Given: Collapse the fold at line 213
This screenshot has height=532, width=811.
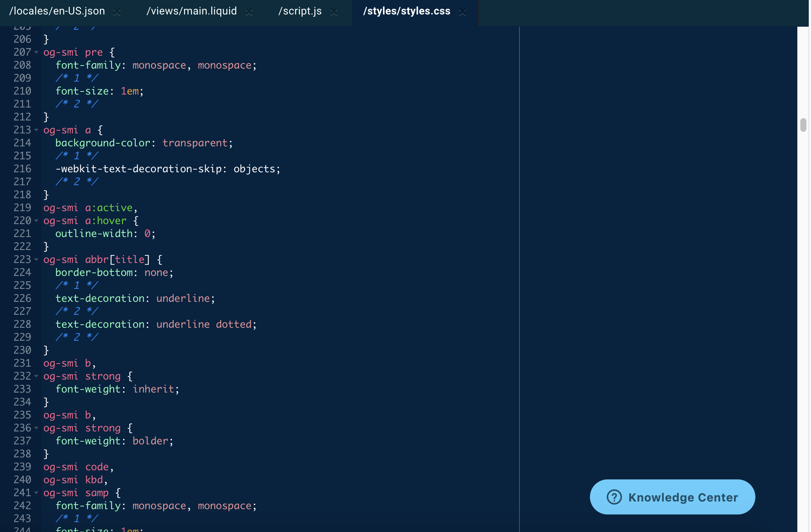Looking at the screenshot, I should pos(36,130).
